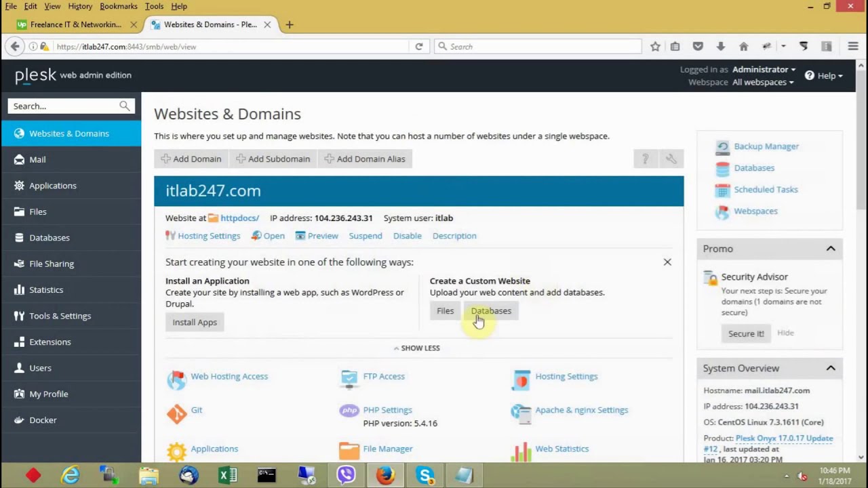Open the Administrator account dropdown
The height and width of the screenshot is (488, 868).
(764, 69)
